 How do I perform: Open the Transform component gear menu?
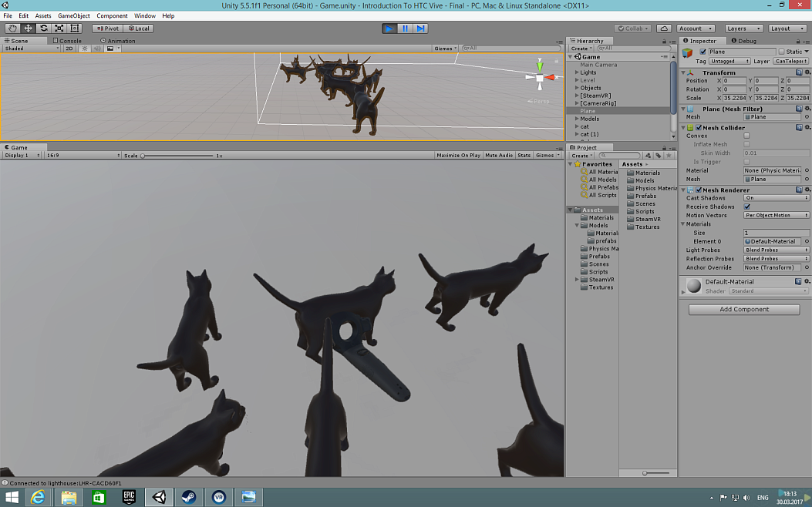pos(807,72)
